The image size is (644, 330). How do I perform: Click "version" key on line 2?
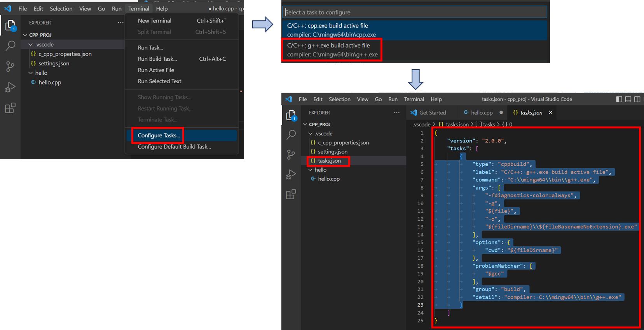[x=461, y=141]
